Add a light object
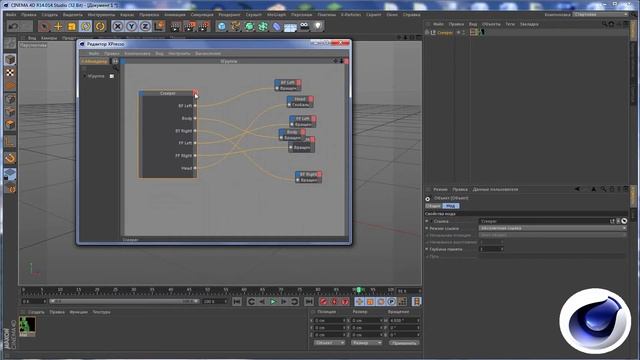640x360 pixels. pyautogui.click(x=318, y=27)
